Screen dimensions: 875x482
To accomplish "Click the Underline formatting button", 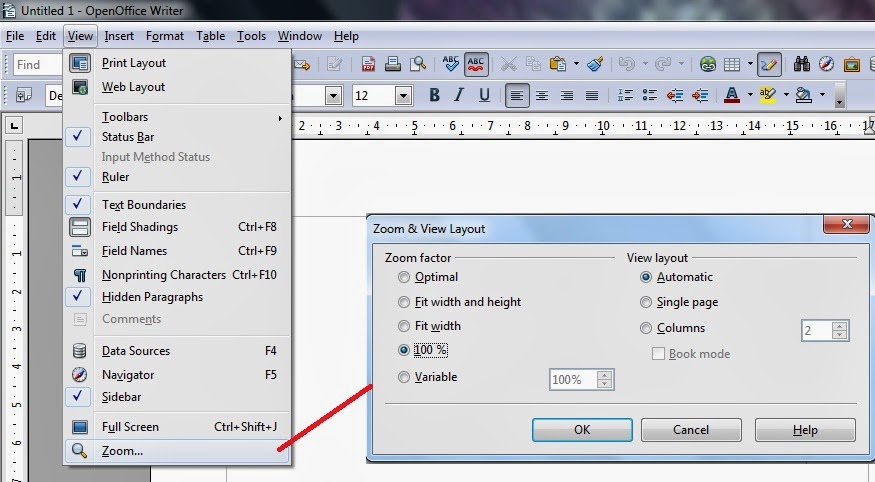I will (x=484, y=95).
